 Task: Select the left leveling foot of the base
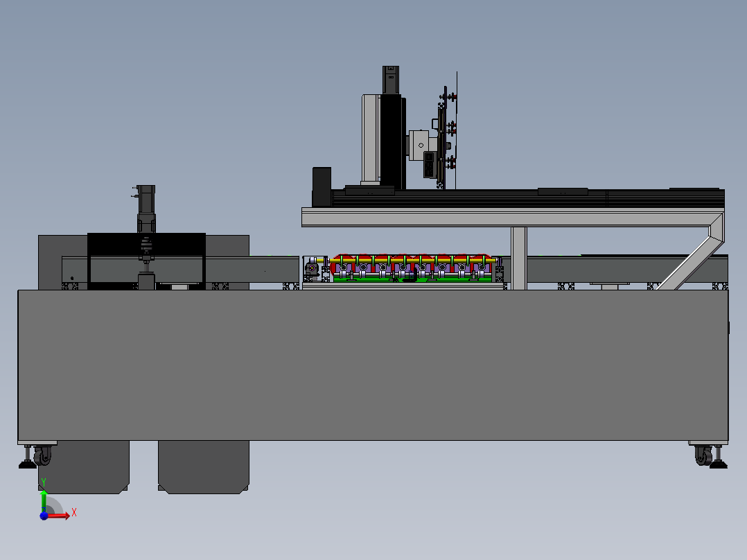pos(27,457)
